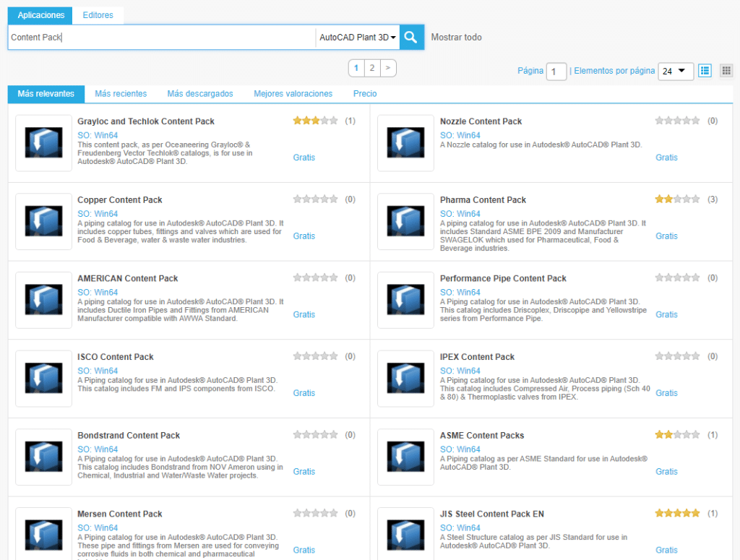740x560 pixels.
Task: Switch to list view layout icon
Action: click(705, 71)
